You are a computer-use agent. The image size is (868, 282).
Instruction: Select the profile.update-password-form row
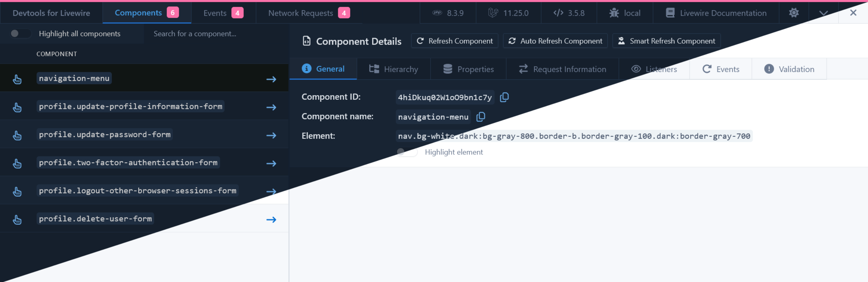pyautogui.click(x=144, y=134)
